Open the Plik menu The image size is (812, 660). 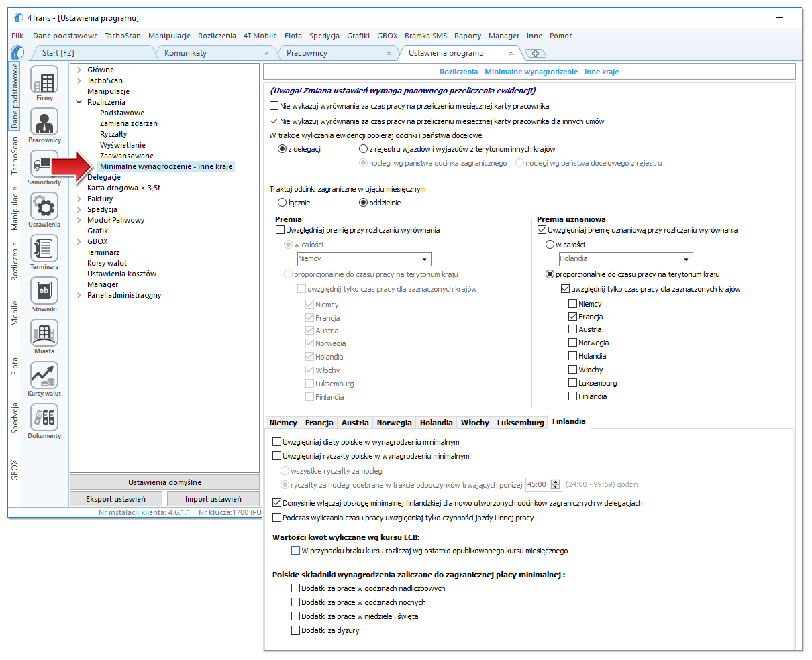[17, 36]
